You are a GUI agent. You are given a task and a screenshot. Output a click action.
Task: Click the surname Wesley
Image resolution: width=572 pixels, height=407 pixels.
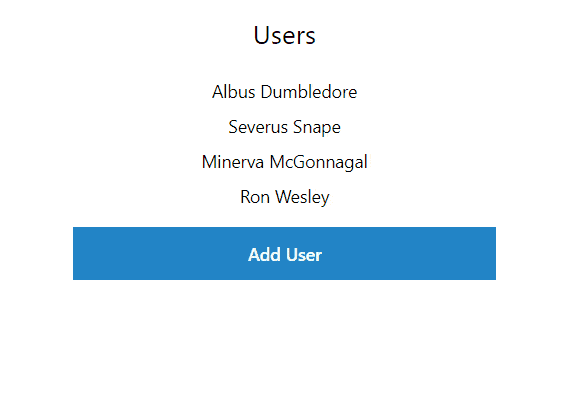click(302, 197)
